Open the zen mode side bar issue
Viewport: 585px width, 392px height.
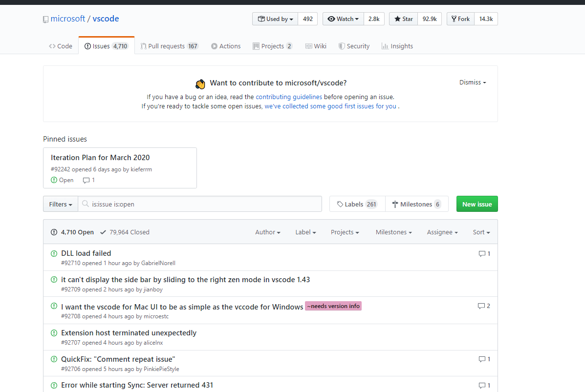tap(185, 280)
